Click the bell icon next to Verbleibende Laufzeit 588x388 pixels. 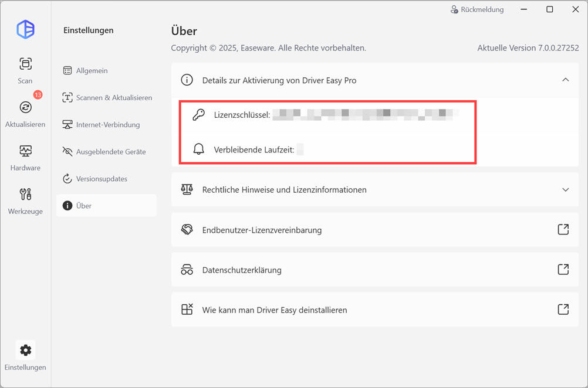(x=198, y=149)
